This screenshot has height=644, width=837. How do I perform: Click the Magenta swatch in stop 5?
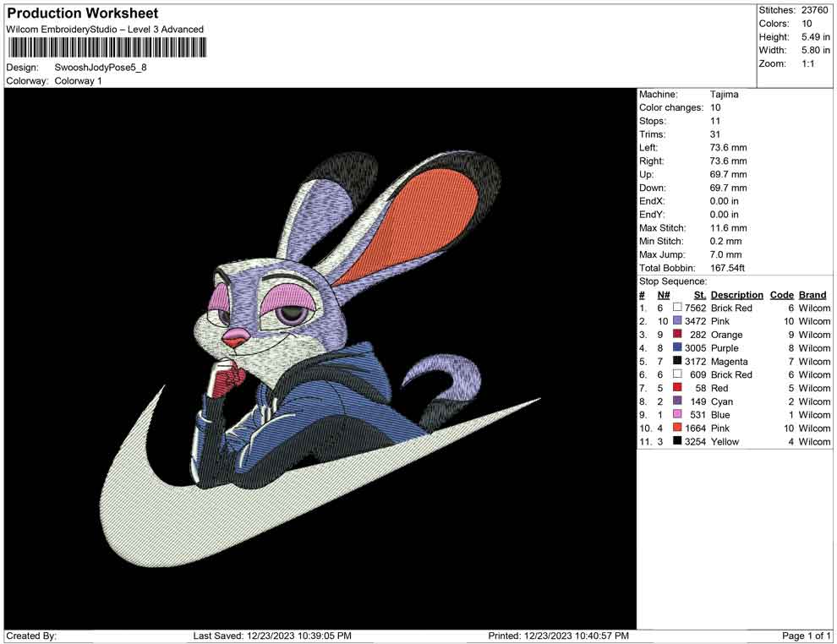677,362
